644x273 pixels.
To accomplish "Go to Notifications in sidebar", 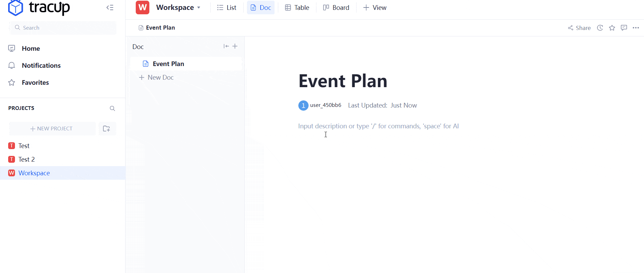I will pos(41,65).
